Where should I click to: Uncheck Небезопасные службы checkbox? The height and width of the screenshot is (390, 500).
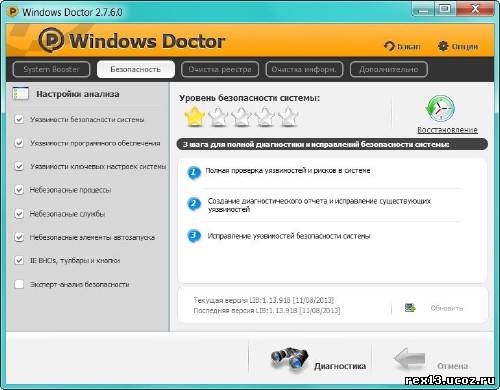tap(19, 213)
